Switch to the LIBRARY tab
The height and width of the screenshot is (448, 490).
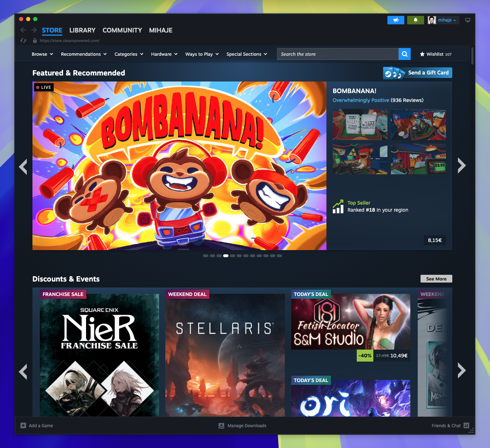tap(82, 30)
